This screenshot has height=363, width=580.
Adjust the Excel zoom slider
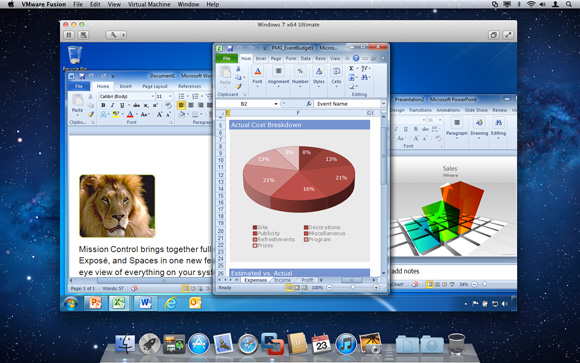(x=353, y=288)
